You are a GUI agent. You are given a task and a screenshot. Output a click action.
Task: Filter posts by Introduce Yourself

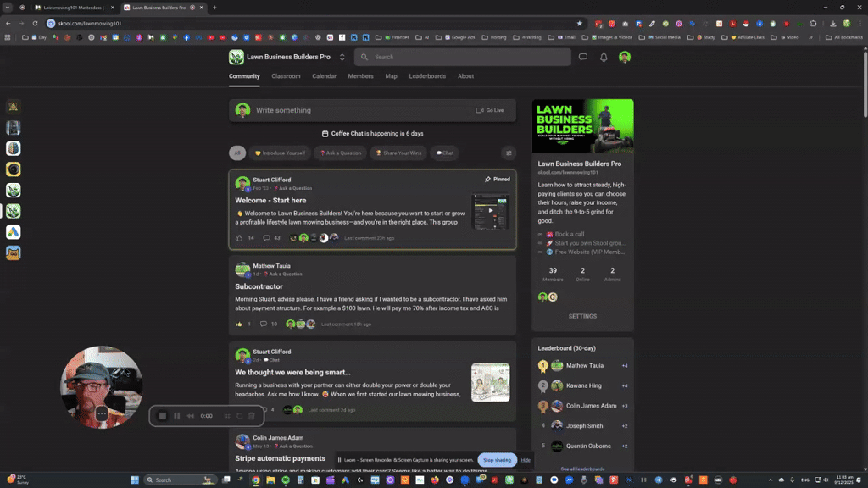coord(280,153)
